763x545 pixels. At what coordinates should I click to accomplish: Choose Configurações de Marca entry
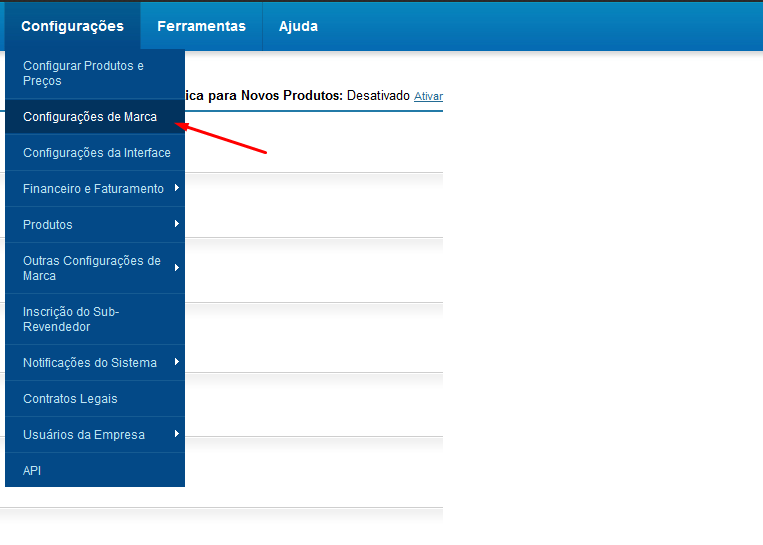(x=95, y=117)
